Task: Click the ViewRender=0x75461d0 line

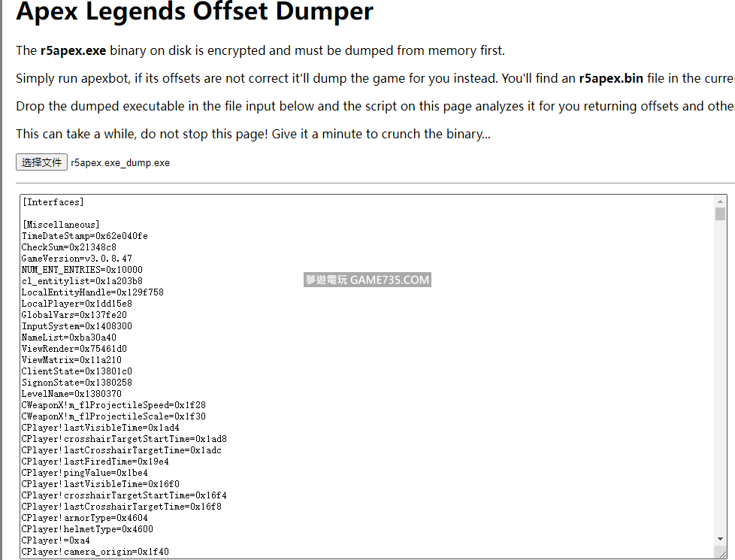Action: pyautogui.click(x=74, y=349)
